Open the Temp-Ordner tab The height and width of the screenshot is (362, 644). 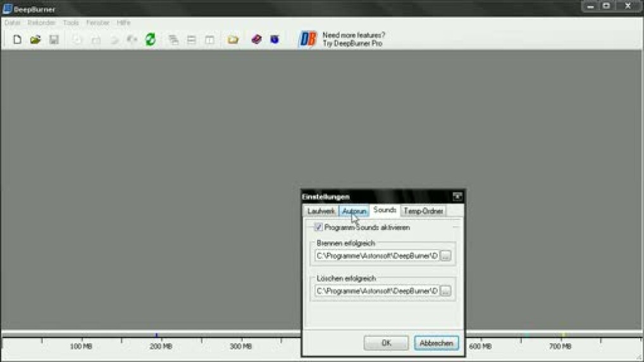pos(423,211)
